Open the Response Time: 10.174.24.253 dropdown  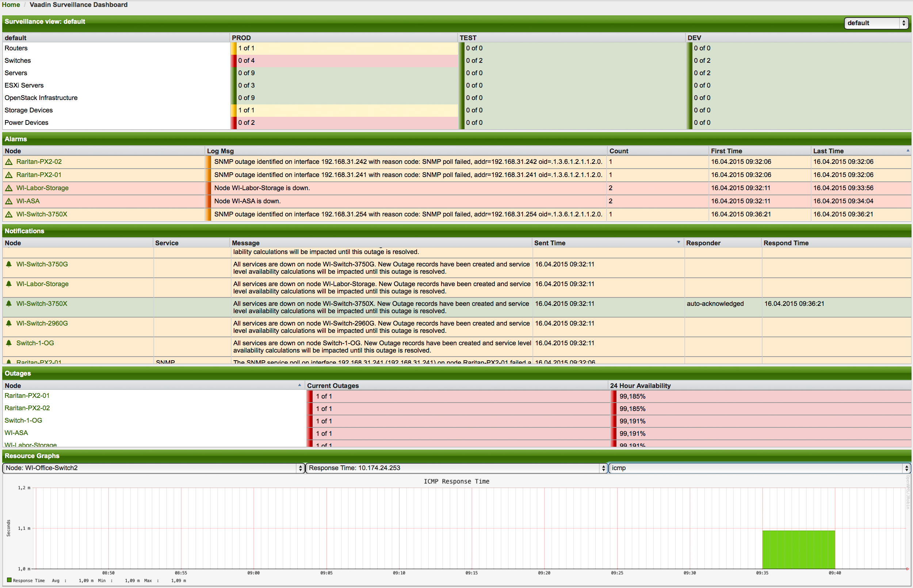[x=457, y=468]
